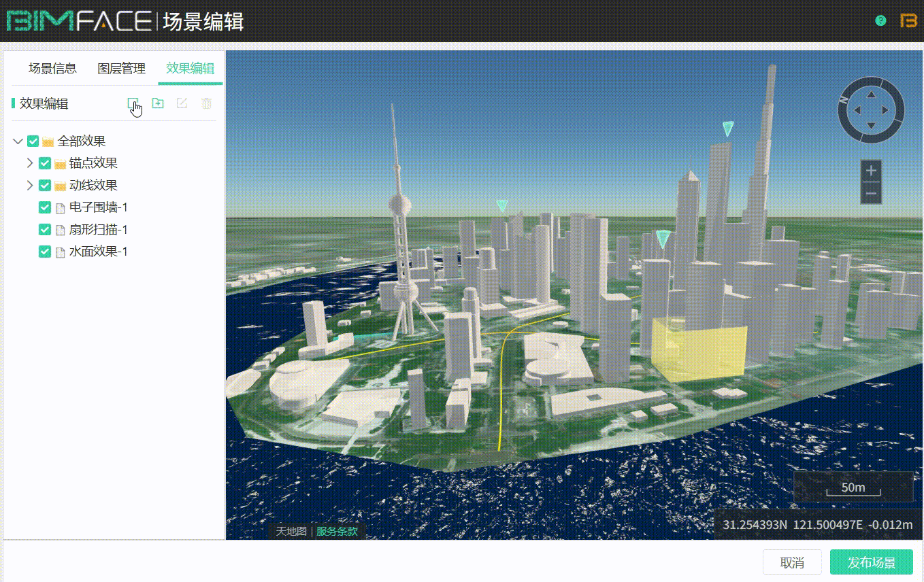
Task: Click the add new effect icon
Action: click(x=133, y=103)
